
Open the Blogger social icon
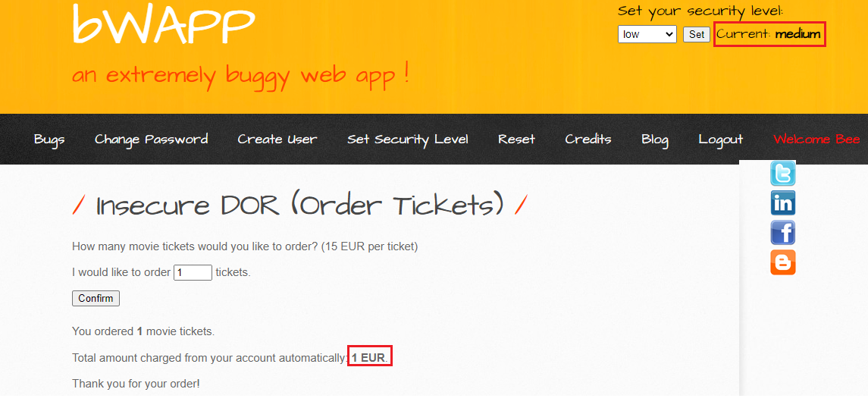[783, 262]
